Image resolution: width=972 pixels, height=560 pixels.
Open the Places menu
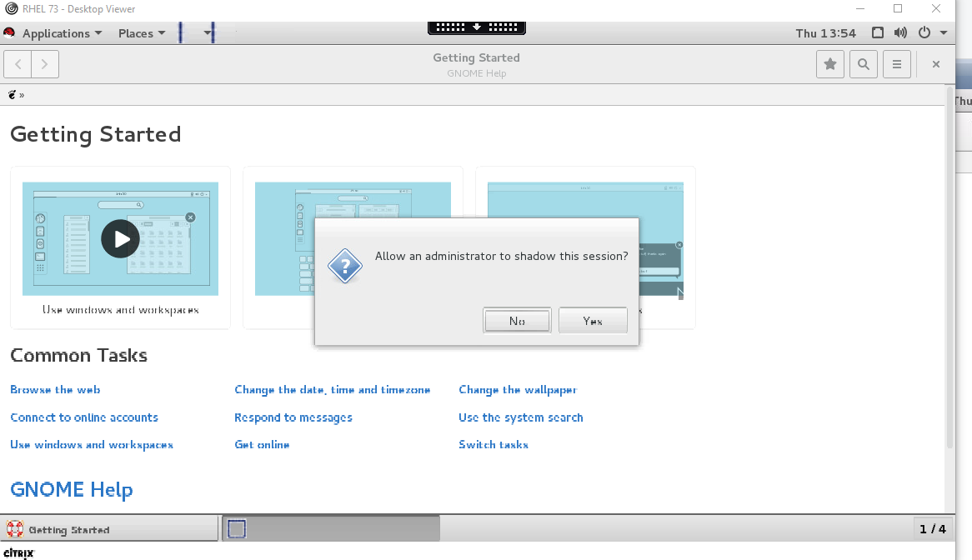click(142, 33)
